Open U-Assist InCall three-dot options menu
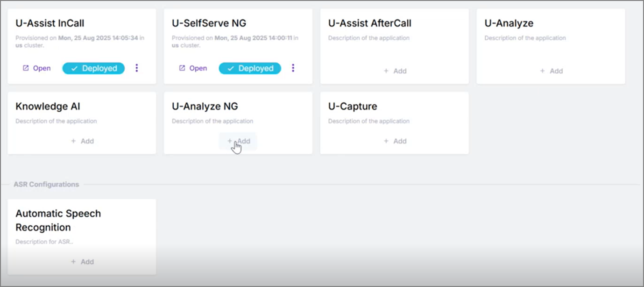644x287 pixels. 136,68
